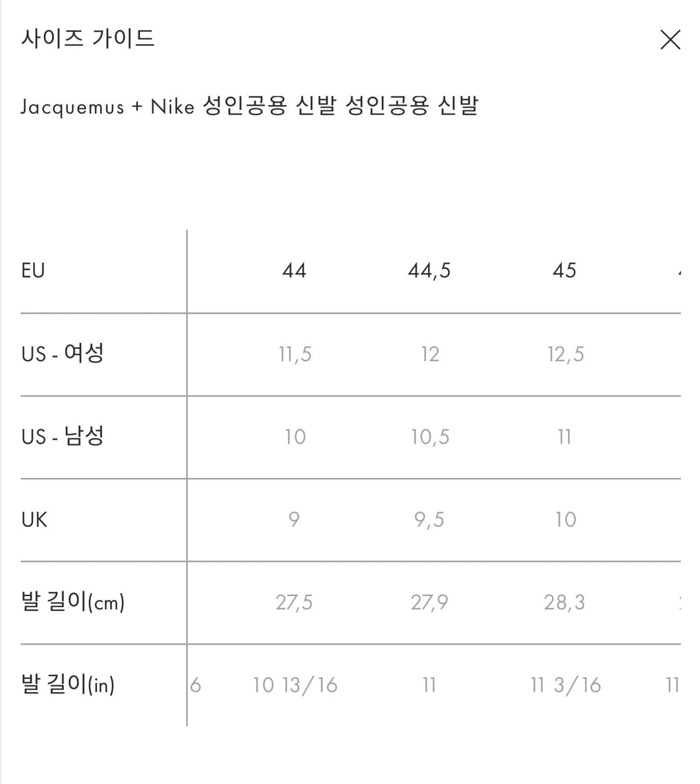This screenshot has width=700, height=784.
Task: Select EU size 44,5
Action: coord(429,270)
